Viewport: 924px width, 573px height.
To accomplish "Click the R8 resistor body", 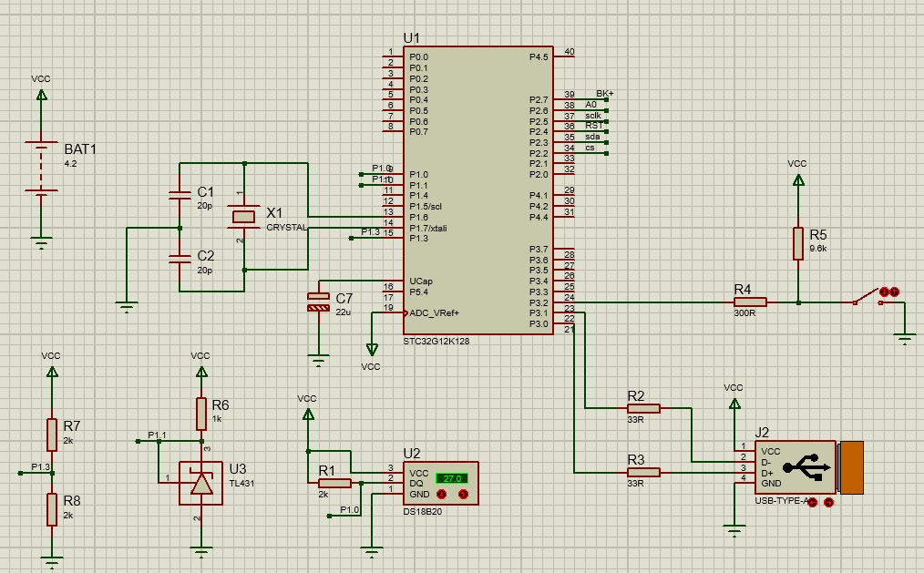I will click(x=52, y=509).
